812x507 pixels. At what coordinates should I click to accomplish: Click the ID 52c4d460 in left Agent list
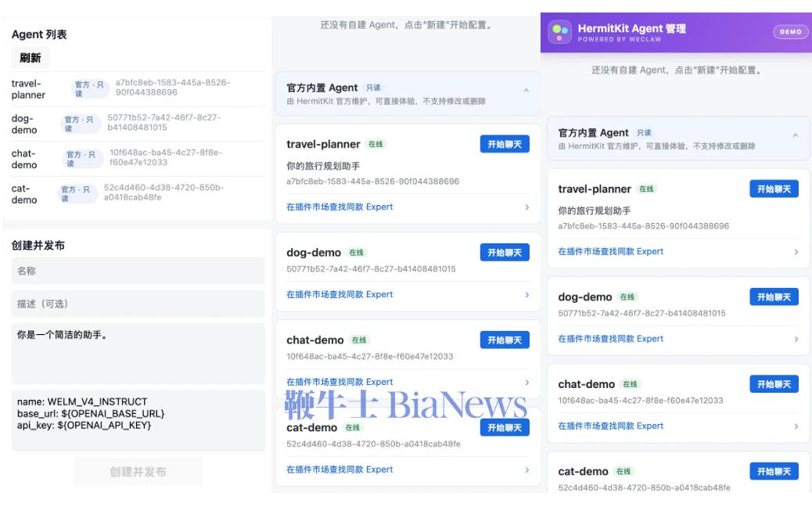point(163,192)
